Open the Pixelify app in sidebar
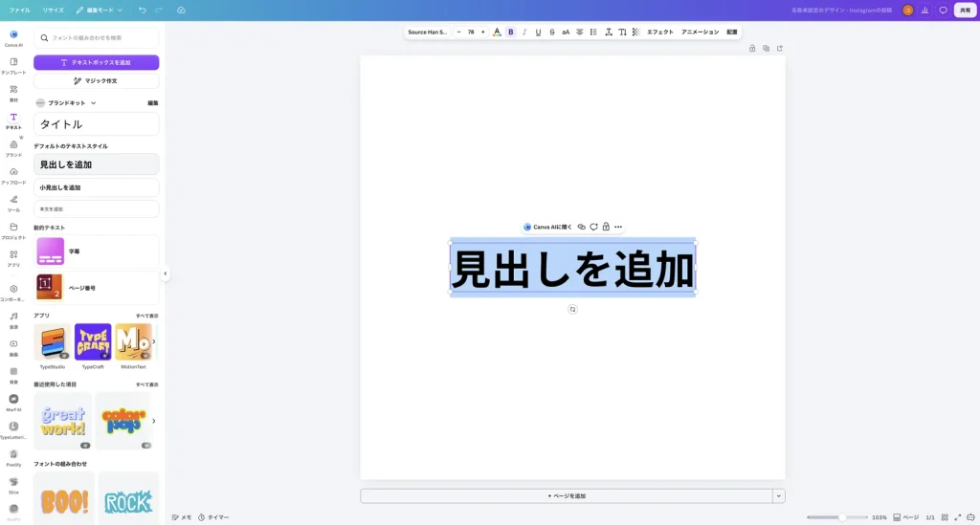This screenshot has height=525, width=980. [13, 457]
